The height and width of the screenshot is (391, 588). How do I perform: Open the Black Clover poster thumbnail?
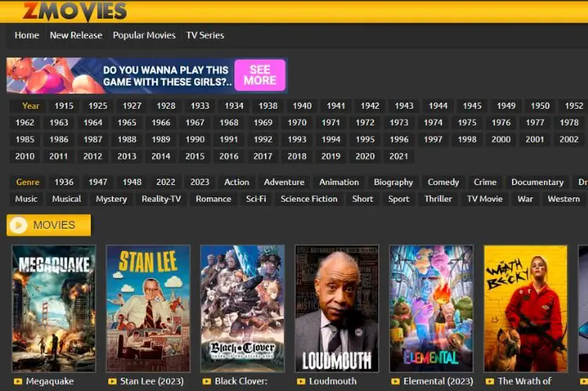242,309
